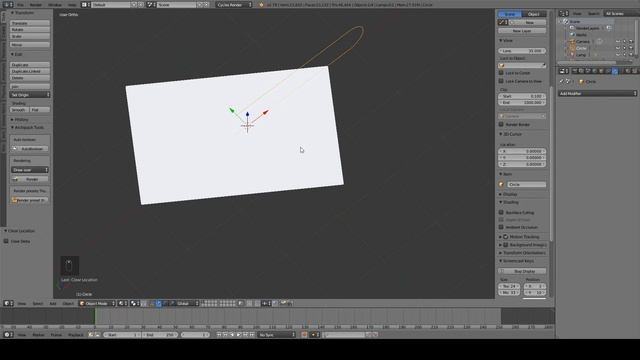Select the Modifiers wrench tab icon in properties
The height and width of the screenshot is (360, 640).
(615, 71)
